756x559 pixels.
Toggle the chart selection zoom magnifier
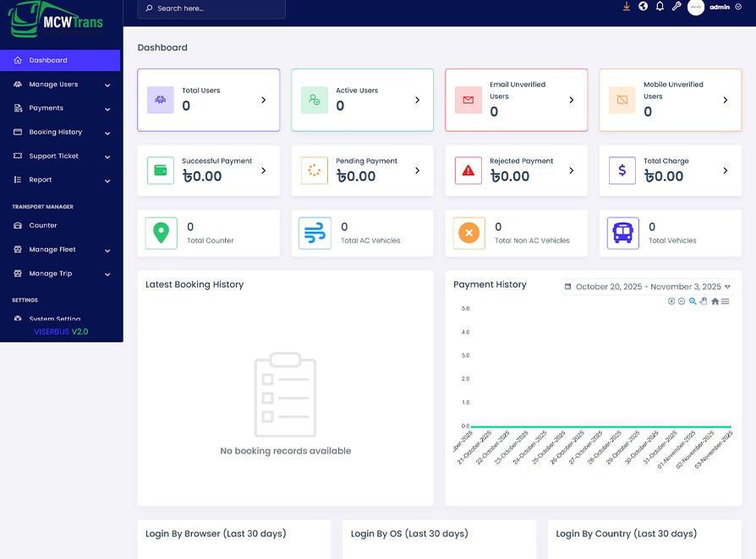coord(693,301)
